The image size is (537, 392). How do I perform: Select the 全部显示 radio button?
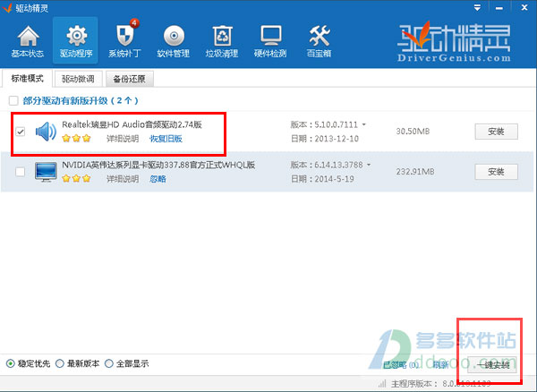(x=109, y=363)
